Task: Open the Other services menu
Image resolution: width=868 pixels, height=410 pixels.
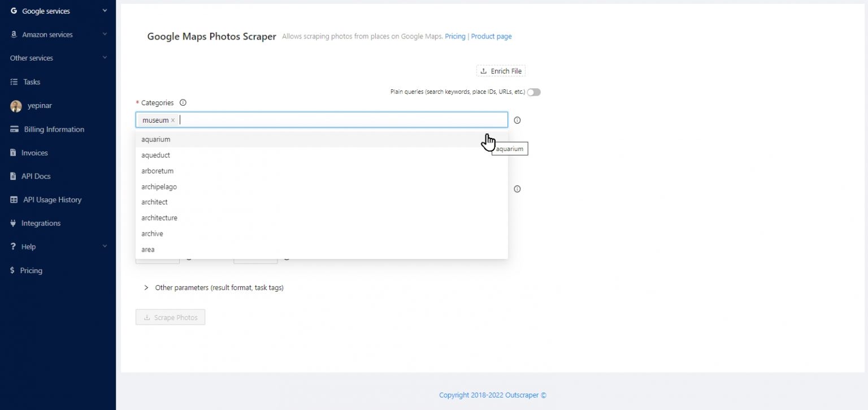Action: (x=31, y=58)
